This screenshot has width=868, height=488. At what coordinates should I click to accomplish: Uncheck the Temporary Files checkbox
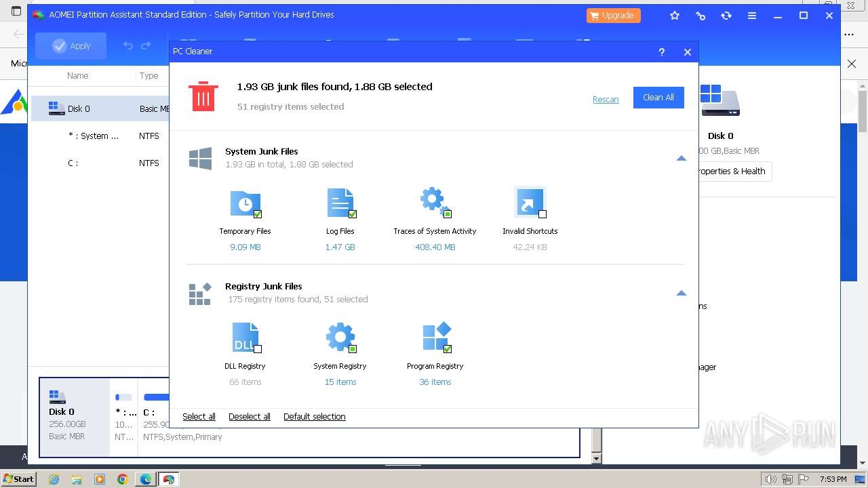258,214
